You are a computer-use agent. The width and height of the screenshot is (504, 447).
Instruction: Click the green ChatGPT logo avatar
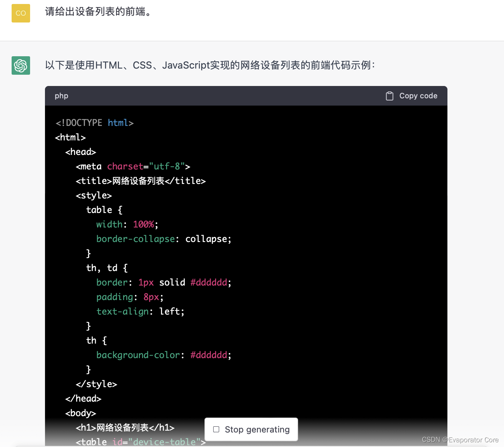pos(21,65)
